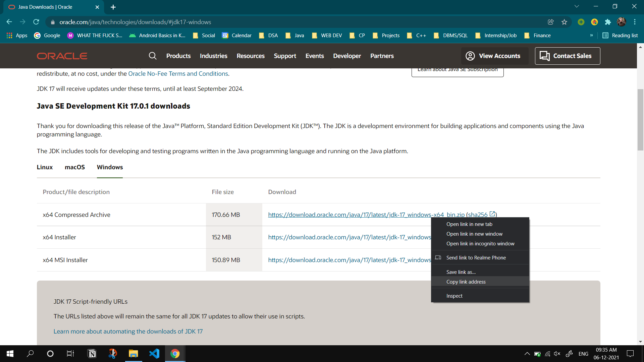Choose Copy link address
This screenshot has width=644, height=362.
[480, 282]
